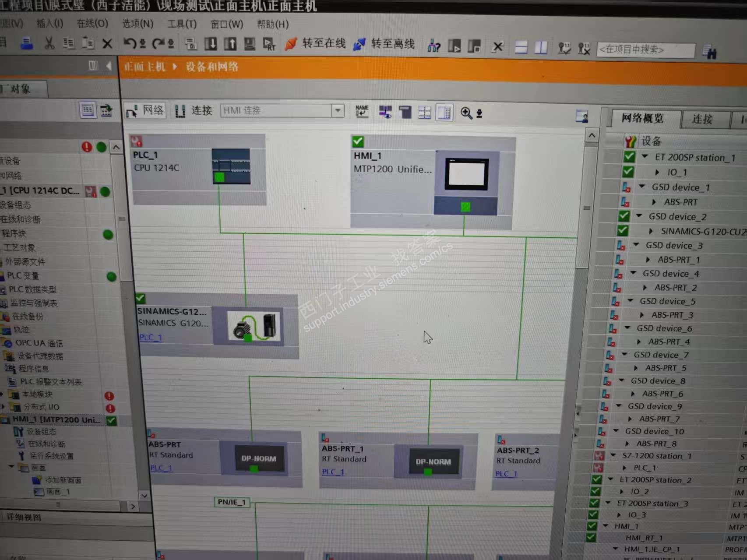Click the project tree scroll-down arrow

click(144, 495)
